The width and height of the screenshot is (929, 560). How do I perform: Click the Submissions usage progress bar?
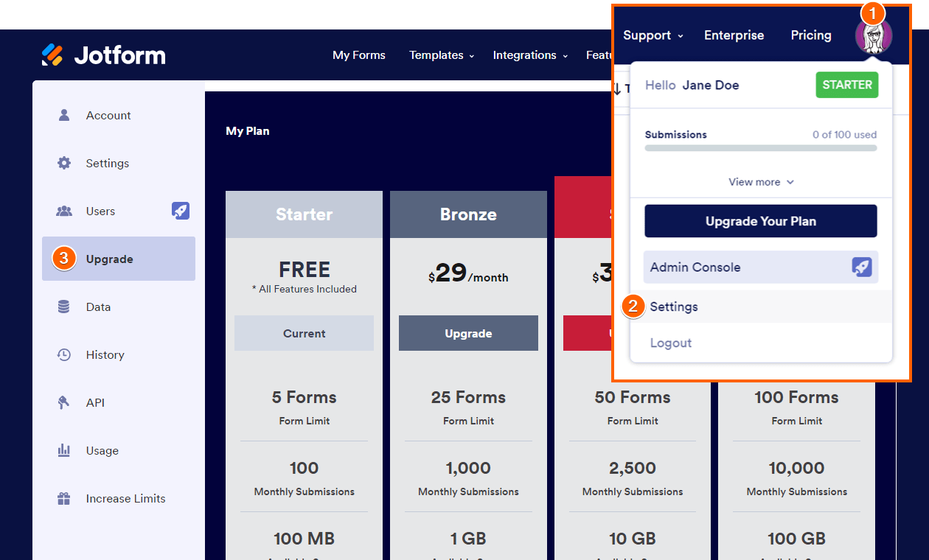point(761,148)
